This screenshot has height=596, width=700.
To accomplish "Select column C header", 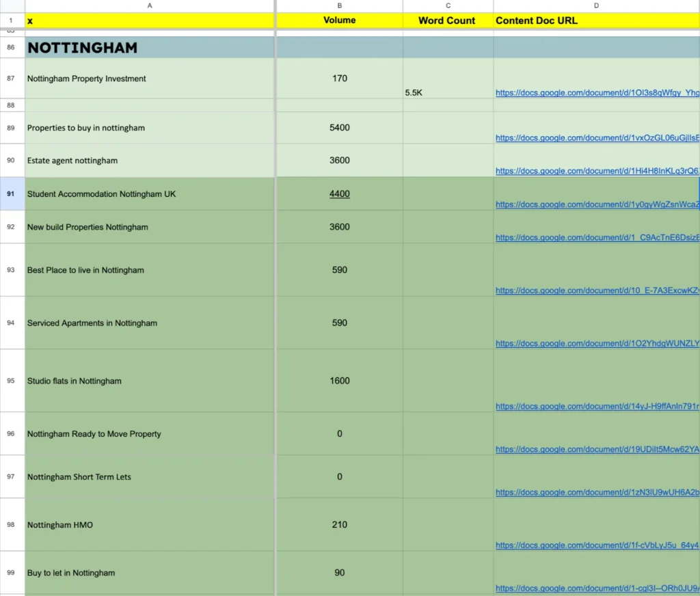I will pyautogui.click(x=448, y=5).
